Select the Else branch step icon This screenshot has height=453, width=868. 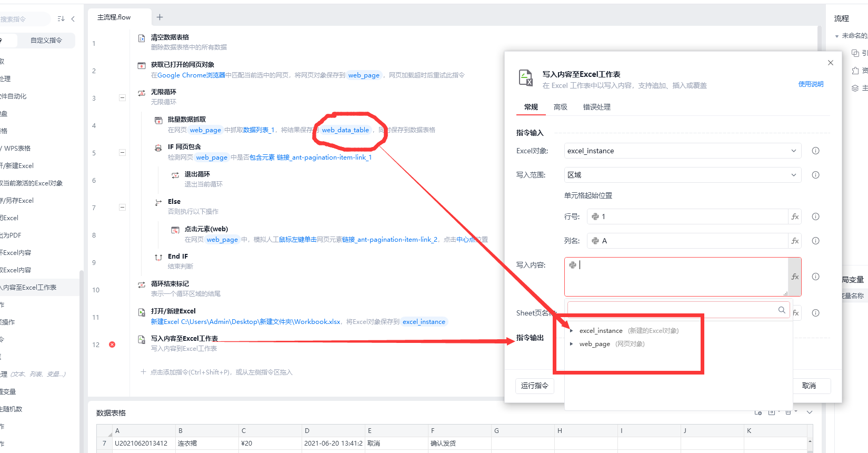158,202
